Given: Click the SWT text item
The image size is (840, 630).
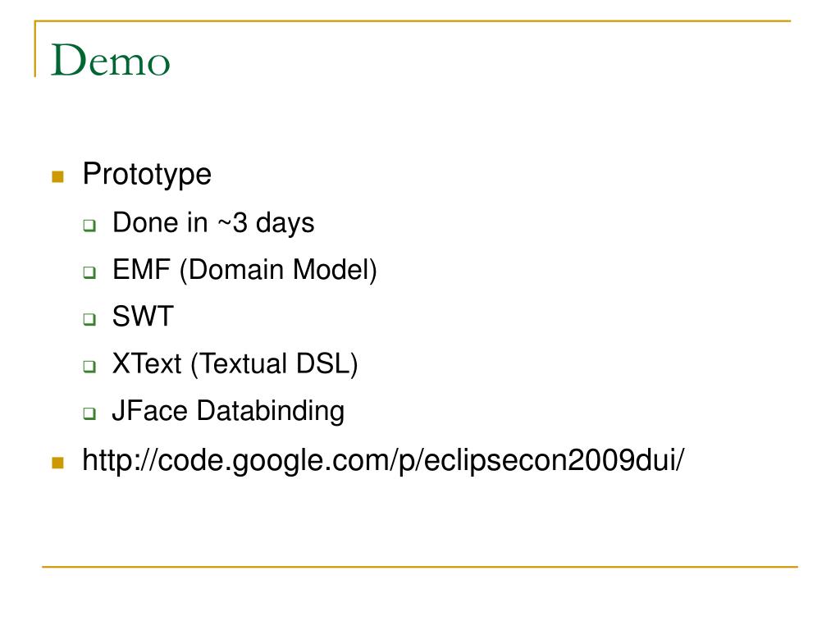Looking at the screenshot, I should point(143,316).
